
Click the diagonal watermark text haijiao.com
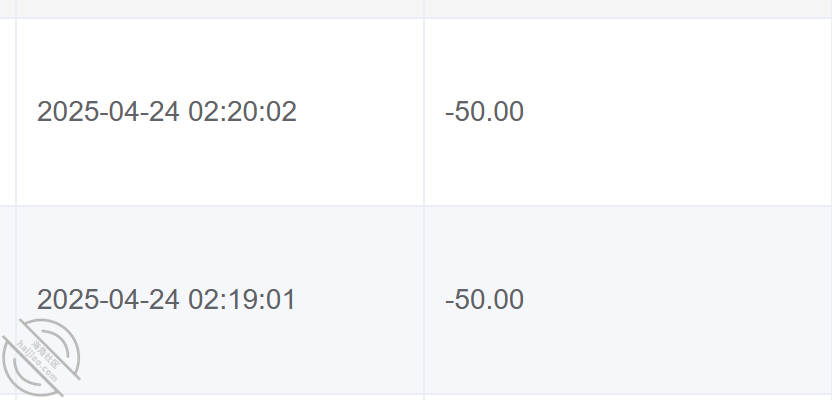37,362
